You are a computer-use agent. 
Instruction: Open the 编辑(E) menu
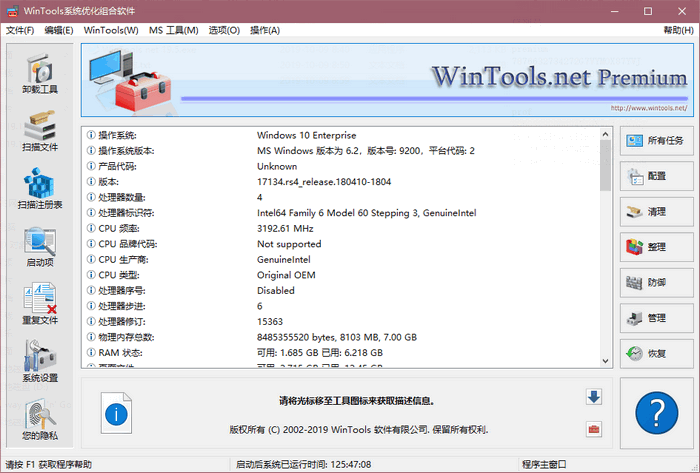pyautogui.click(x=58, y=30)
